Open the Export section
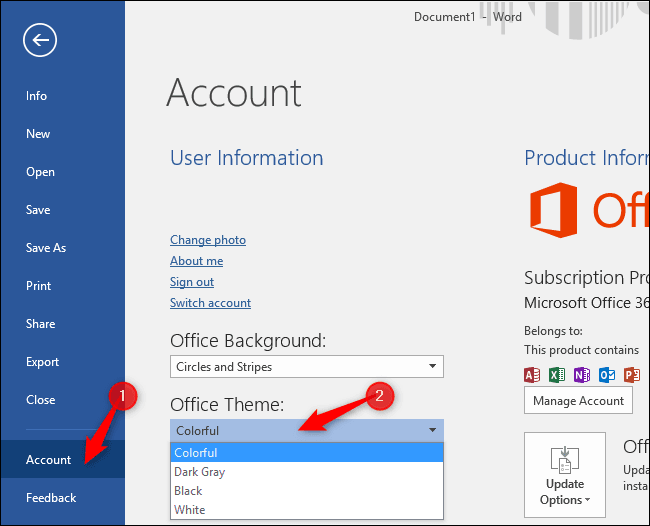650x526 pixels. (42, 362)
